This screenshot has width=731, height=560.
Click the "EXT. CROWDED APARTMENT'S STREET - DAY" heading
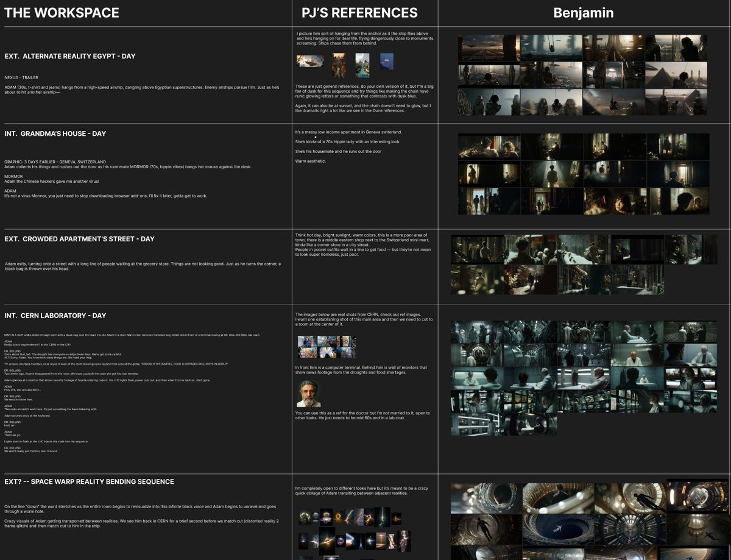(80, 239)
